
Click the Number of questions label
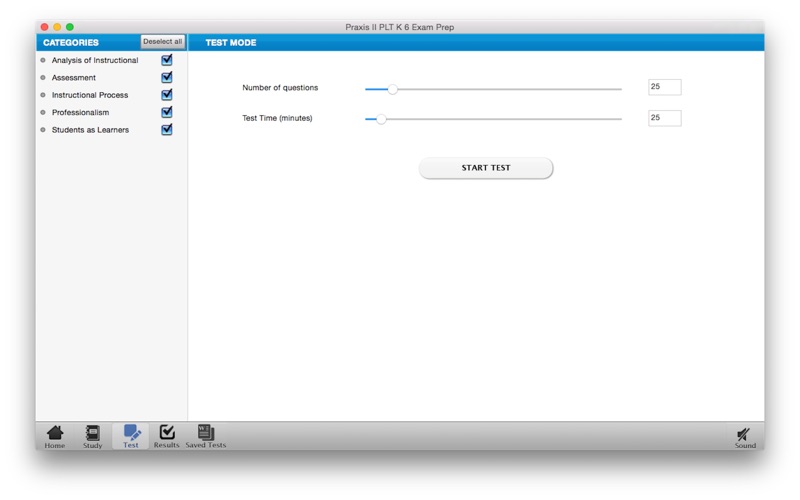(280, 88)
